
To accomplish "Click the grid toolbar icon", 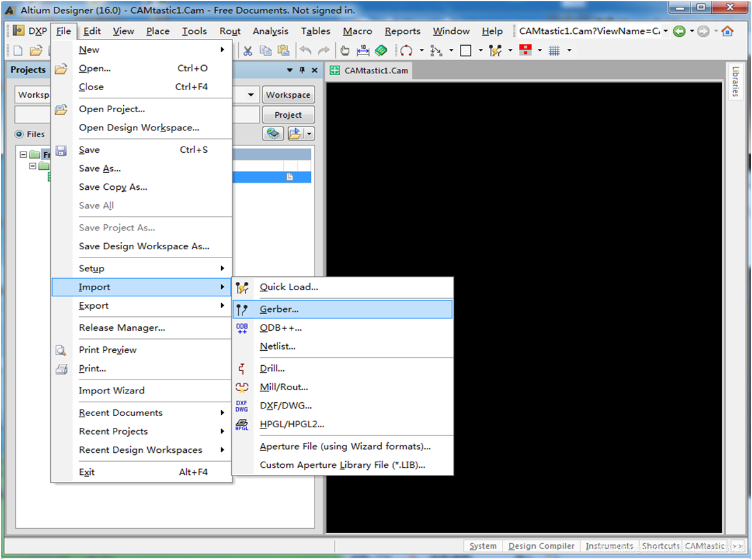I will (x=554, y=51).
